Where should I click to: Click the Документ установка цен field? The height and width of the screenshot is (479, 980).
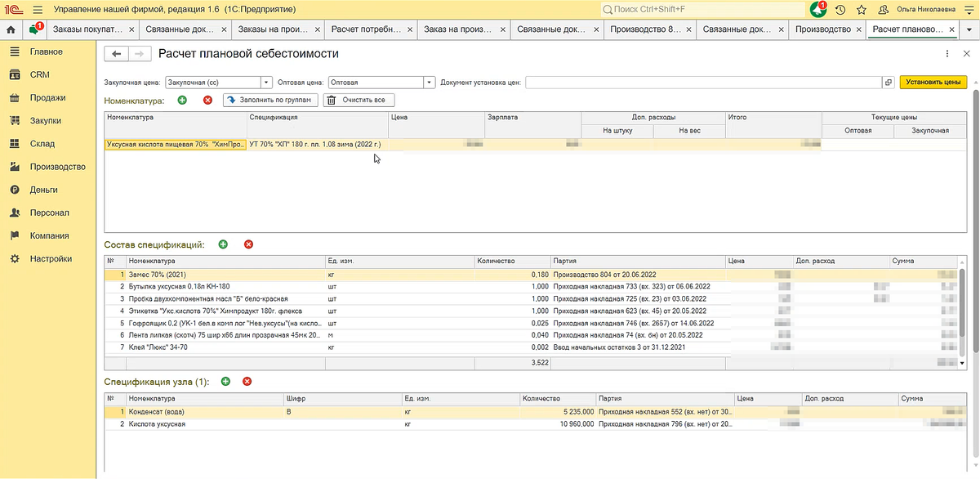[702, 82]
